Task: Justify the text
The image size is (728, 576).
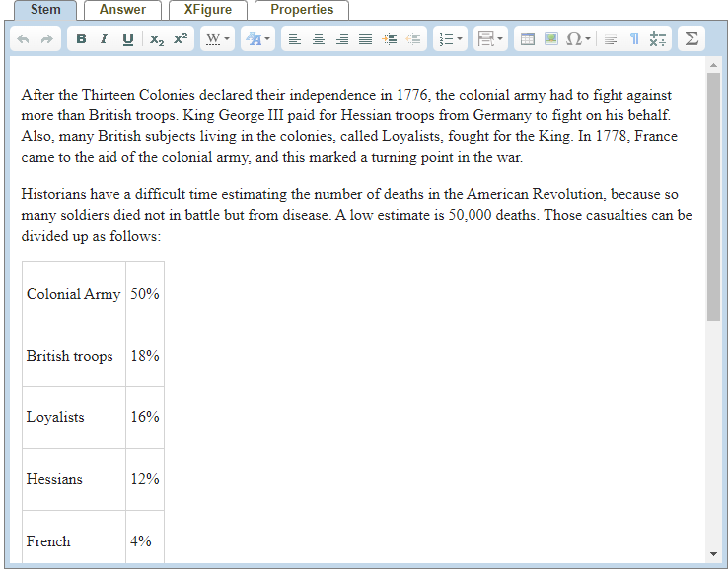Action: point(366,39)
